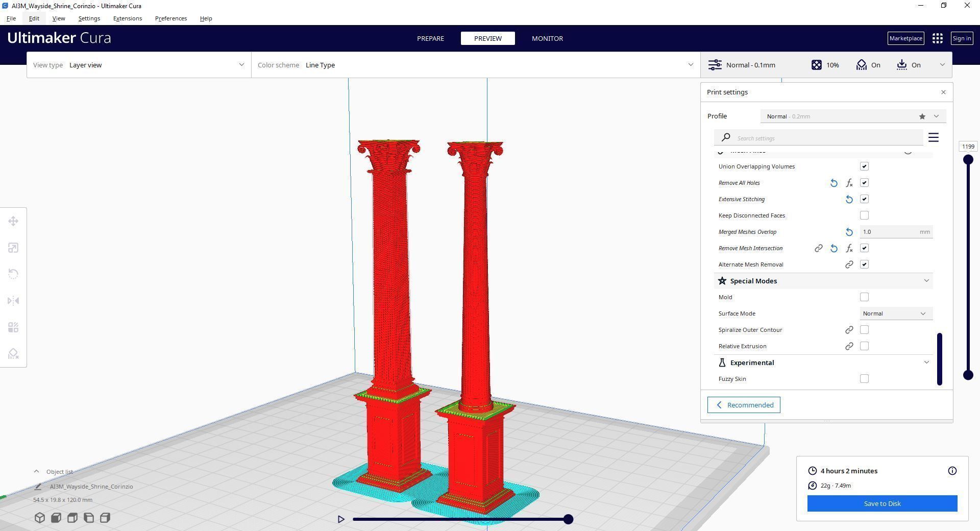Enable Spiralize Outer Contour

(864, 330)
